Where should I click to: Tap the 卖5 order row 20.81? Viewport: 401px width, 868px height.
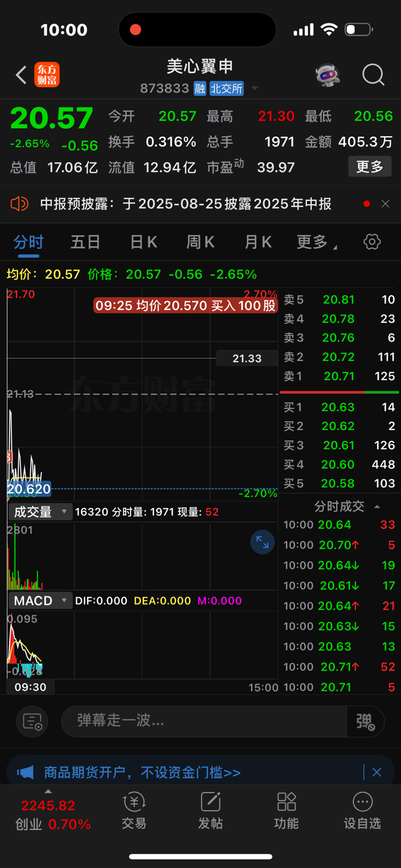339,300
